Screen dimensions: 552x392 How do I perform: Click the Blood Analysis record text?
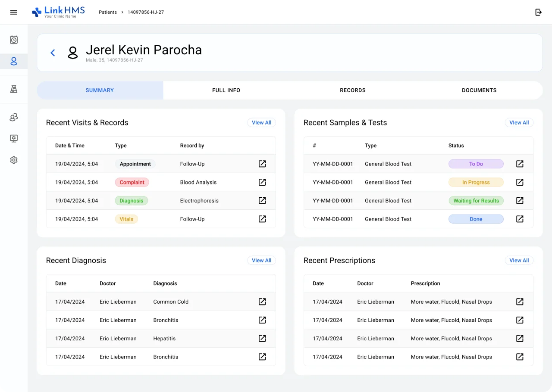point(198,182)
